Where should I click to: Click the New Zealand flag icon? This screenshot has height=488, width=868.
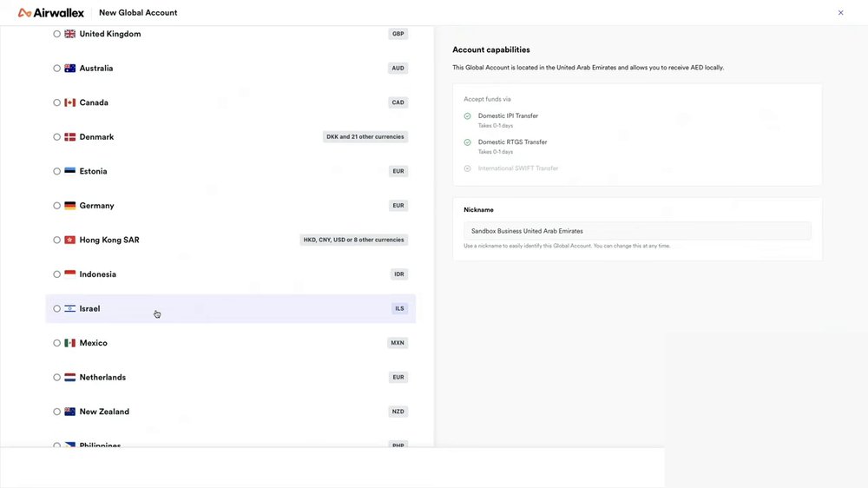pyautogui.click(x=69, y=412)
